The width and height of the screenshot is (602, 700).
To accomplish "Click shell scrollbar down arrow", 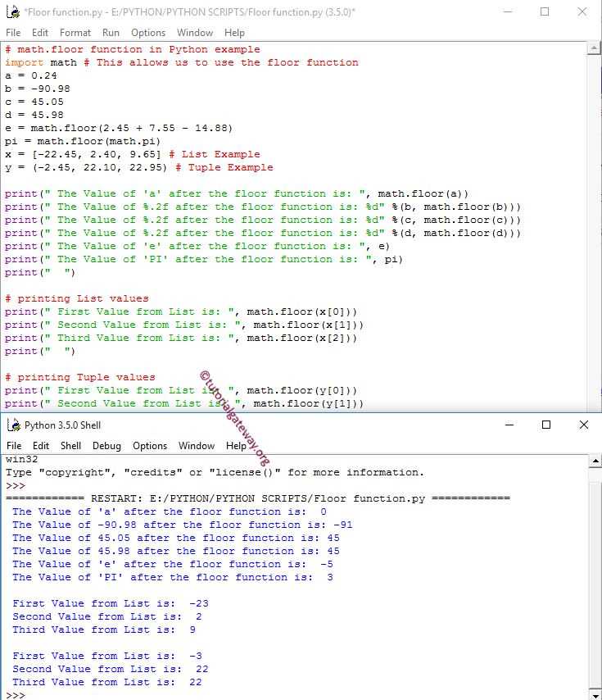I will 595,696.
